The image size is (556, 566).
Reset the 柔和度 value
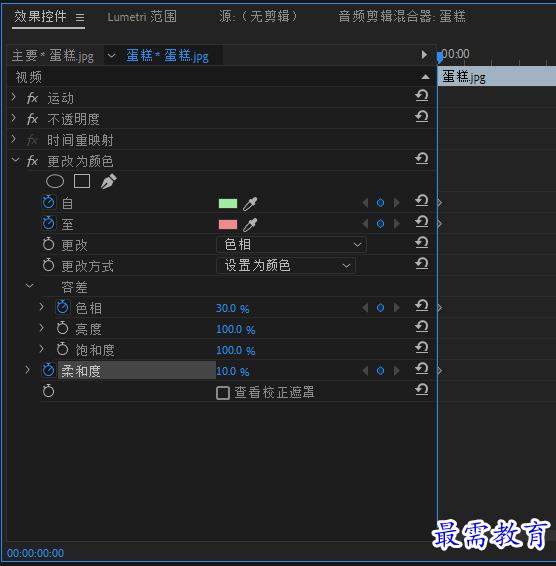point(421,369)
